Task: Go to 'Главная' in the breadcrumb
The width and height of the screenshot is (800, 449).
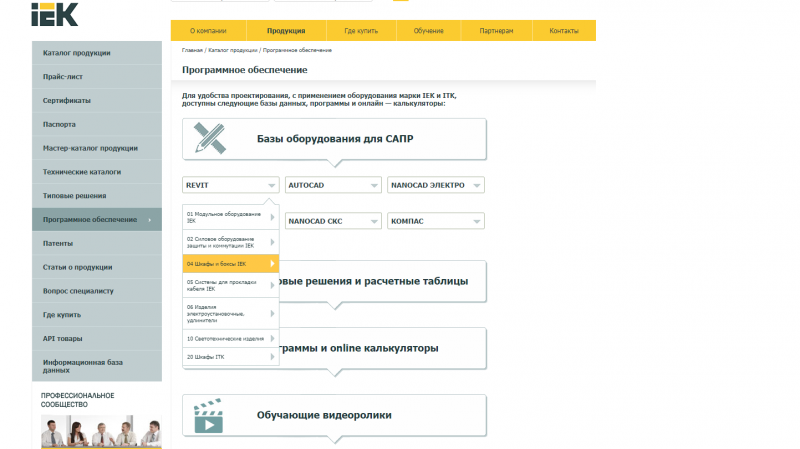Action: tap(192, 50)
